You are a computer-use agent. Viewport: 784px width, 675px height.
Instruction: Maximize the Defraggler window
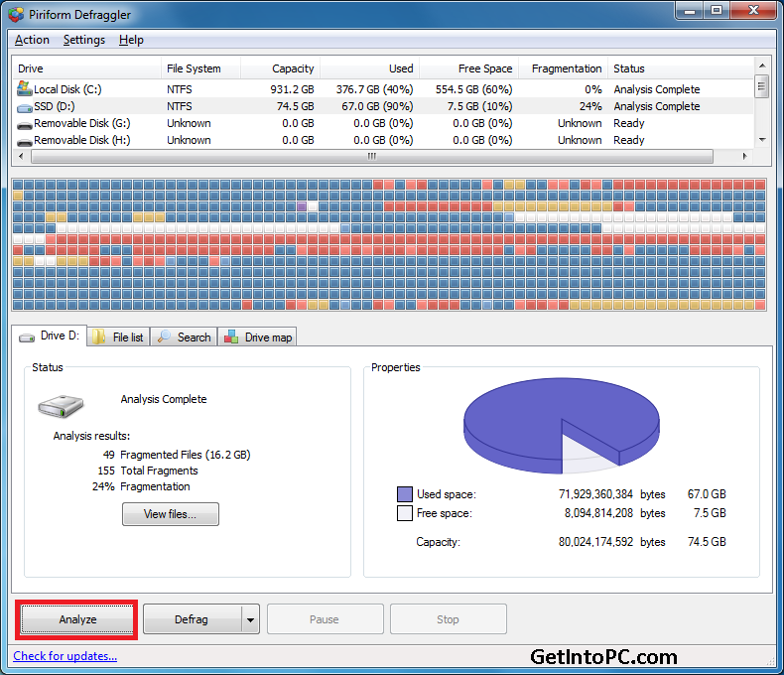click(x=717, y=11)
